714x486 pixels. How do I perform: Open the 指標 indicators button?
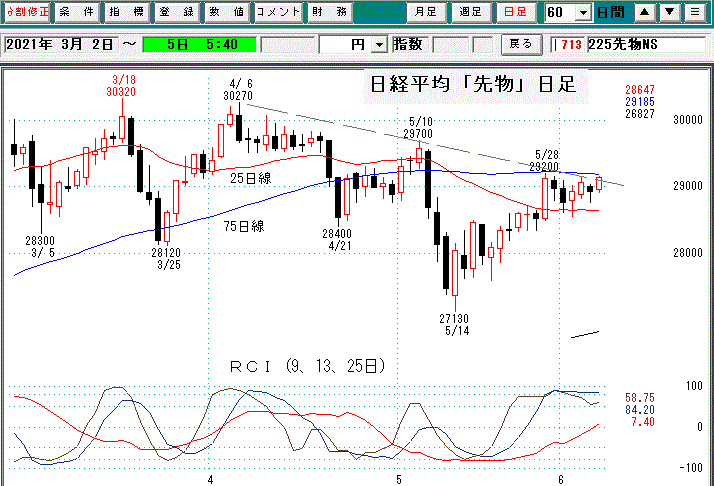click(x=127, y=12)
